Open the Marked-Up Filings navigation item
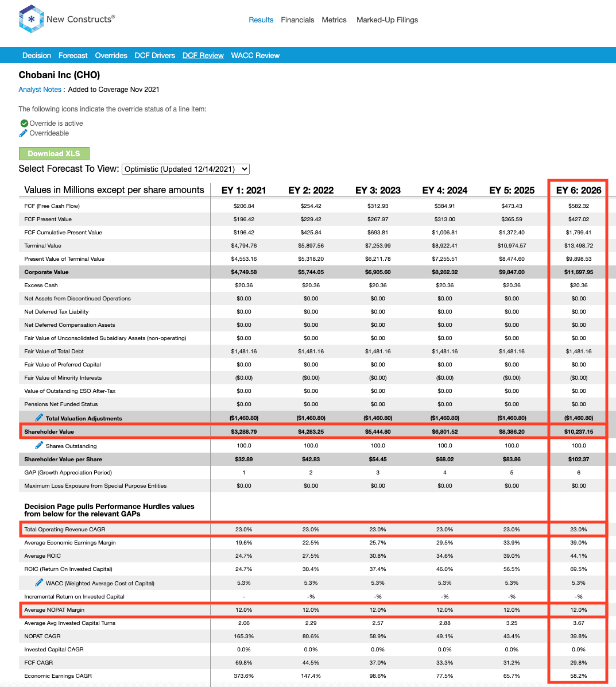616x687 pixels. 387,20
